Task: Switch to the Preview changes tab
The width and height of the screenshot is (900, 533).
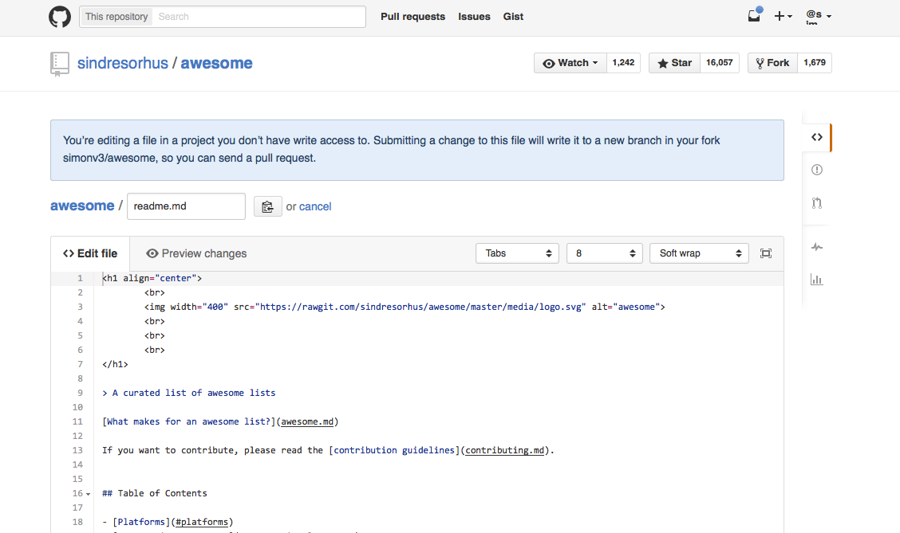Action: coord(196,254)
